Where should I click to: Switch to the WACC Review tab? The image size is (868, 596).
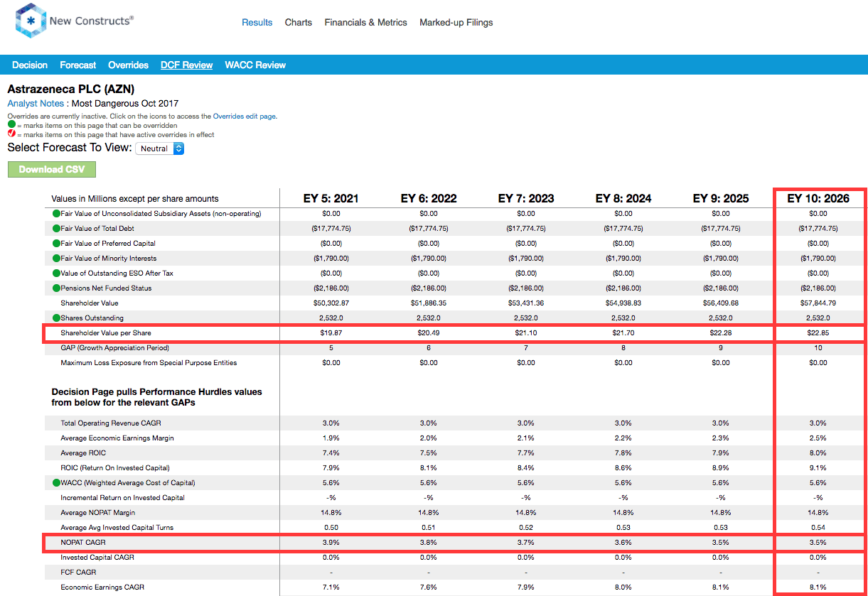[x=255, y=65]
